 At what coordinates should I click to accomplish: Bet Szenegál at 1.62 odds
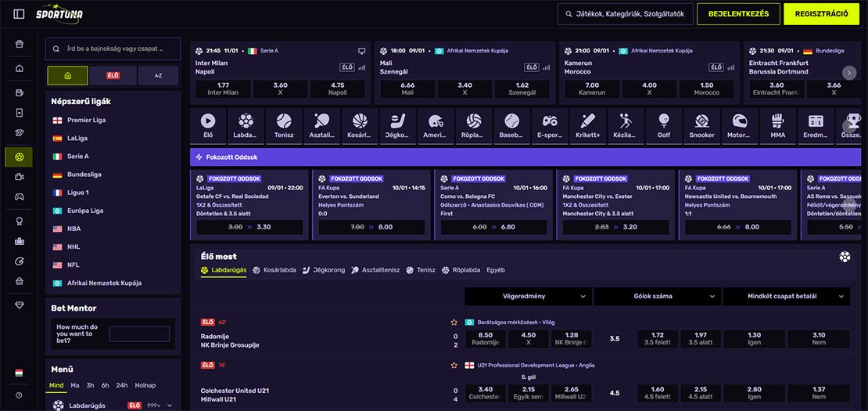click(522, 89)
